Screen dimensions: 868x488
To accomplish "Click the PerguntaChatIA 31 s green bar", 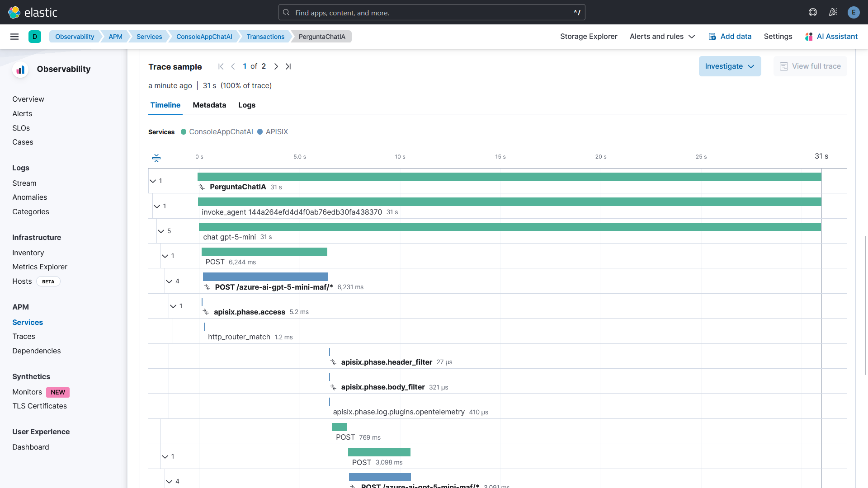I will 509,177.
